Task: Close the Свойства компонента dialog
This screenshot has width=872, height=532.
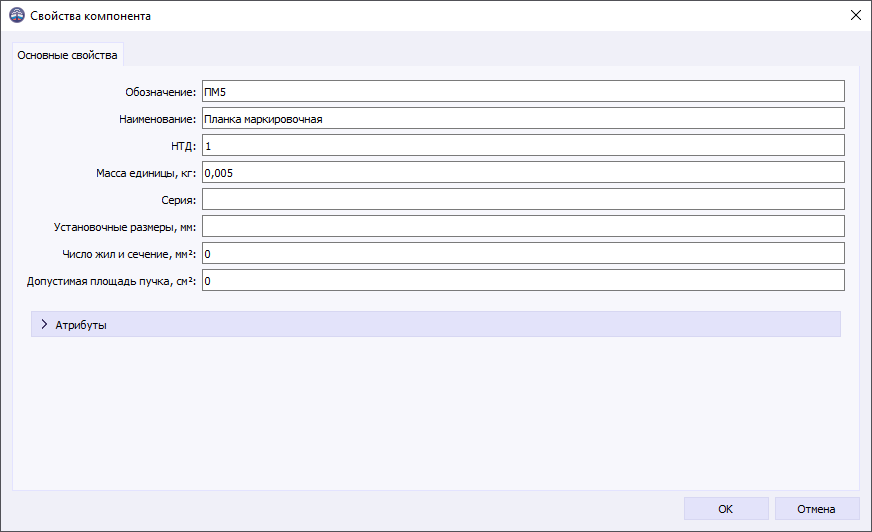Action: click(x=855, y=16)
